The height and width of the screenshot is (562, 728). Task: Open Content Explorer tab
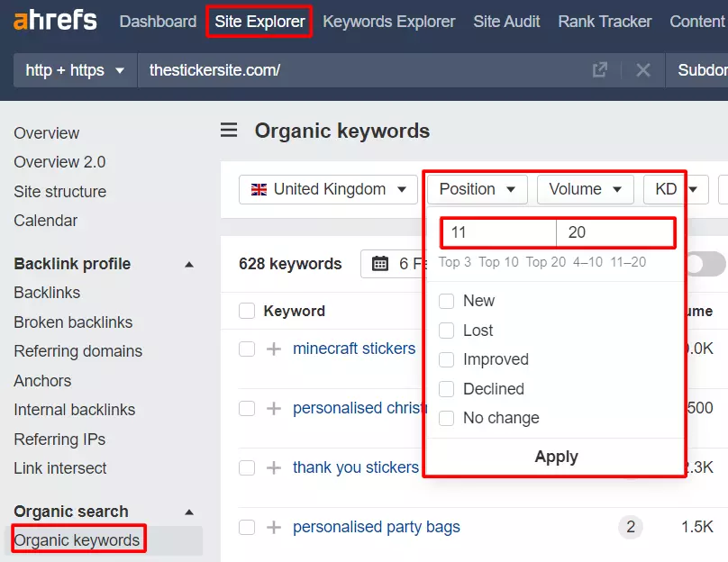coord(698,22)
